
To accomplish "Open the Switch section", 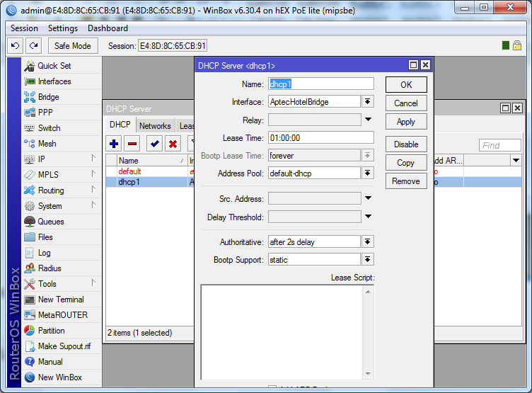I will click(x=62, y=127).
